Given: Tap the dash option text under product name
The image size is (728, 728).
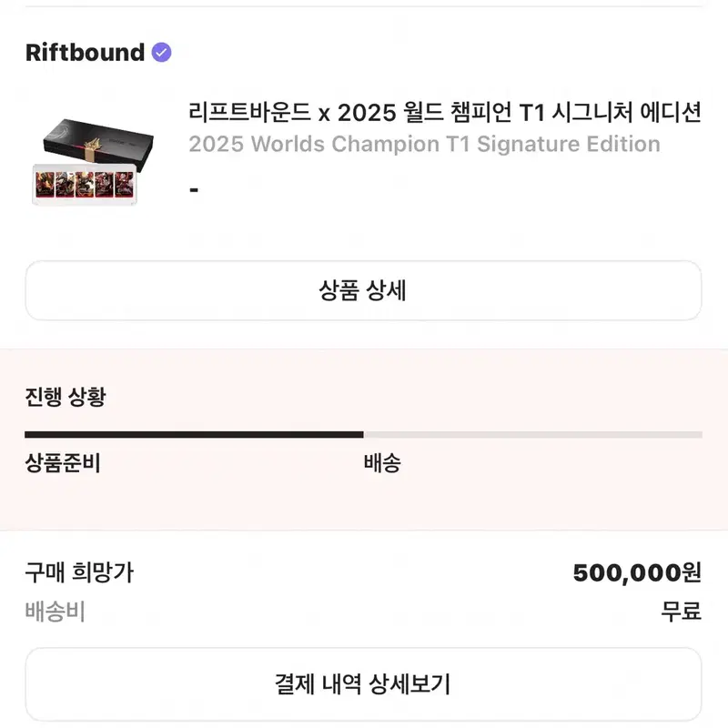Looking at the screenshot, I should [x=194, y=189].
